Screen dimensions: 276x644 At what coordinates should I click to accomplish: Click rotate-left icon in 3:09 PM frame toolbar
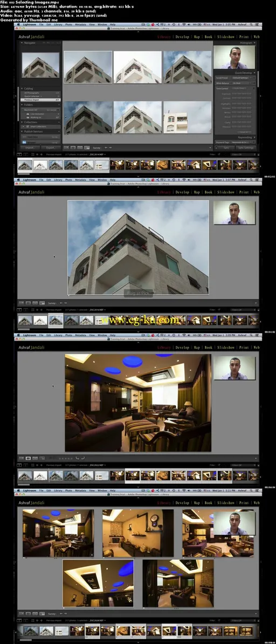77,458
